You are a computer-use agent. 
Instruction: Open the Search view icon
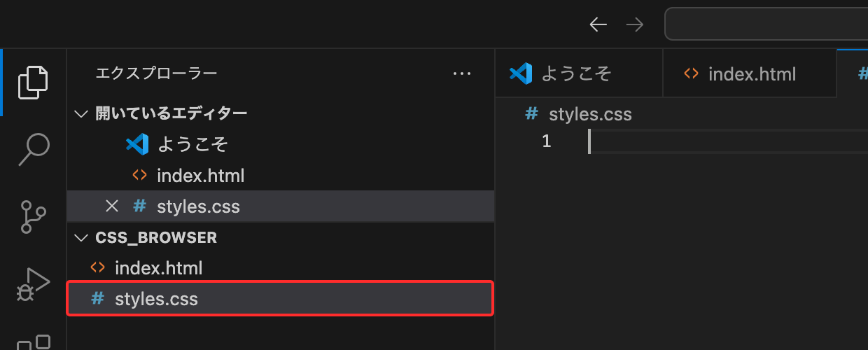coord(34,149)
